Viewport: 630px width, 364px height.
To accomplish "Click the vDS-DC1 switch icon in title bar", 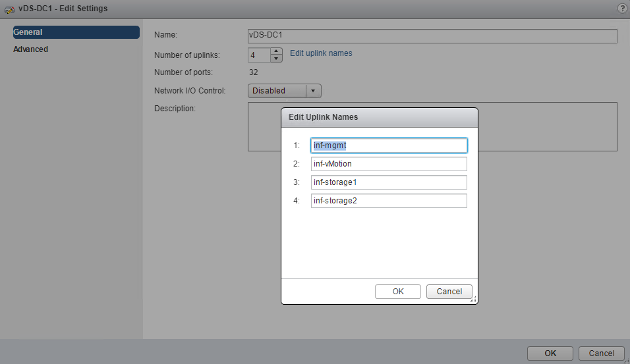I will 10,9.
